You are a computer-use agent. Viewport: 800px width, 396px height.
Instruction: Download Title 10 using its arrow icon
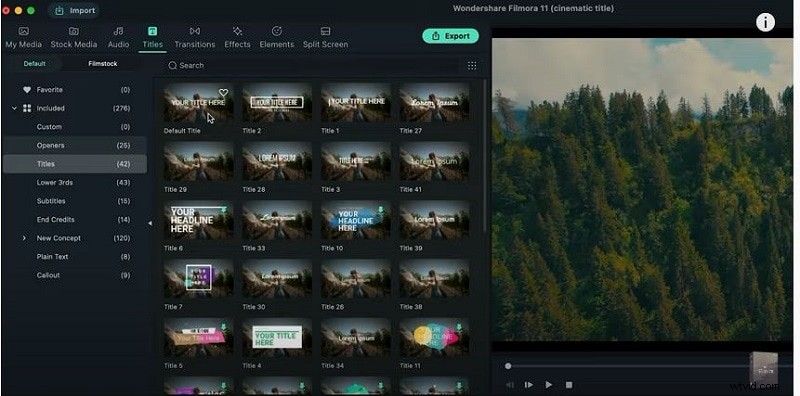click(x=381, y=209)
